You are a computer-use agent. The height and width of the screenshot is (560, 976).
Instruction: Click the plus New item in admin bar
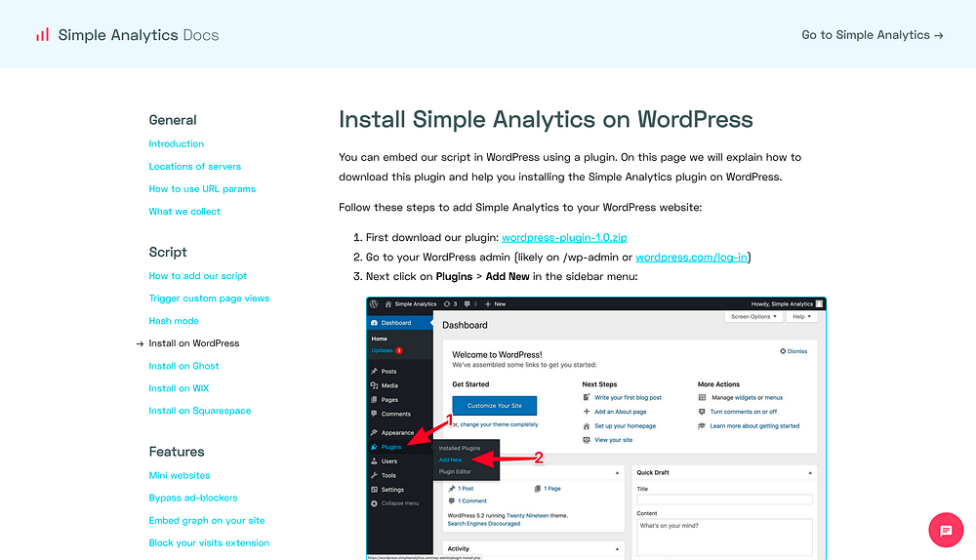pyautogui.click(x=495, y=304)
